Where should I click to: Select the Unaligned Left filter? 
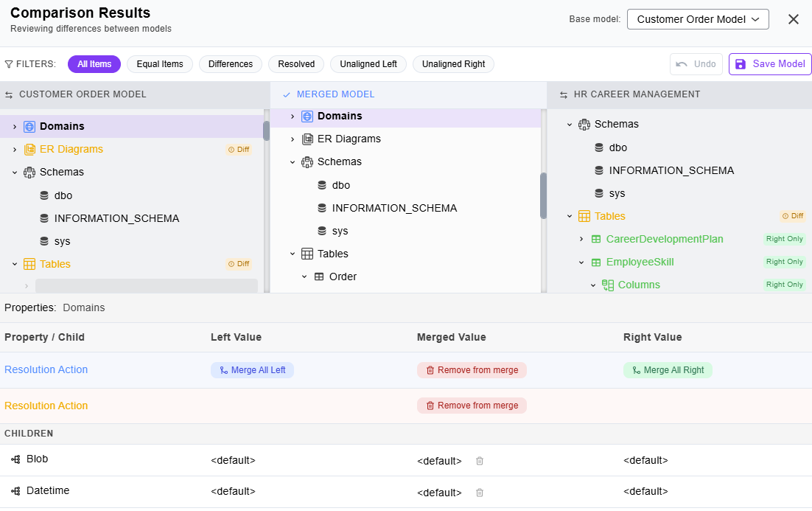tap(368, 64)
